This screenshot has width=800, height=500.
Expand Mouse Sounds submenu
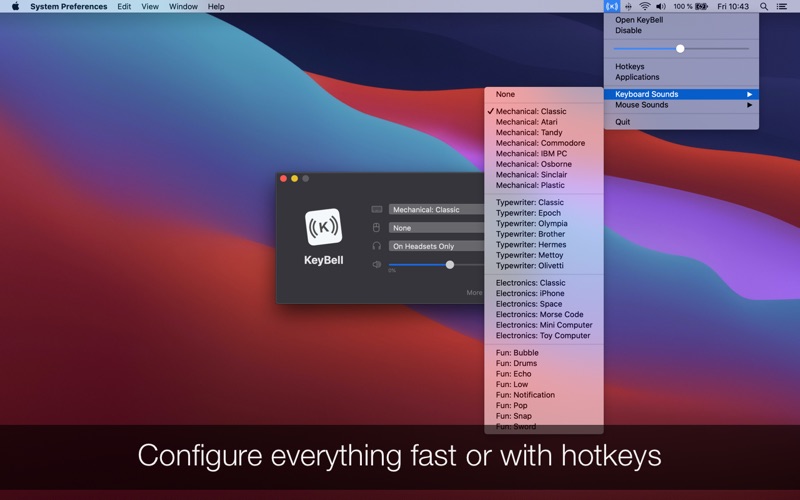click(681, 105)
